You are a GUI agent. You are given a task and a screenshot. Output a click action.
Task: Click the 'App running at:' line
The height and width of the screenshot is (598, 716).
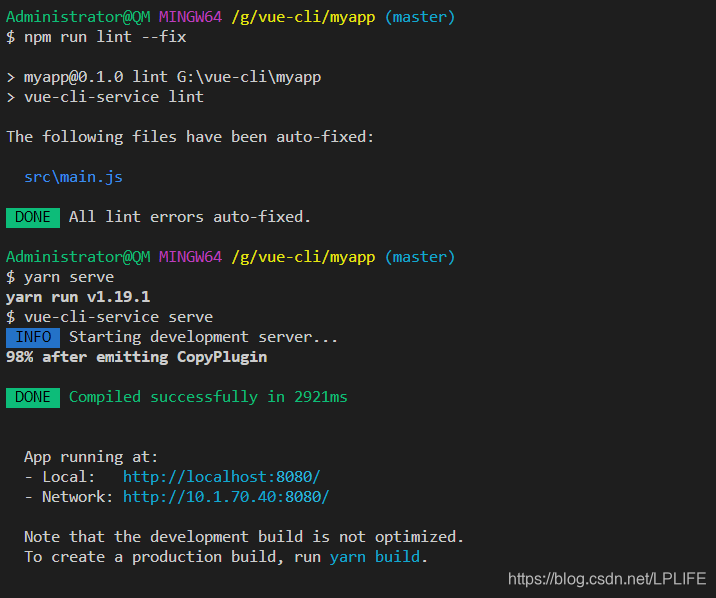point(91,457)
